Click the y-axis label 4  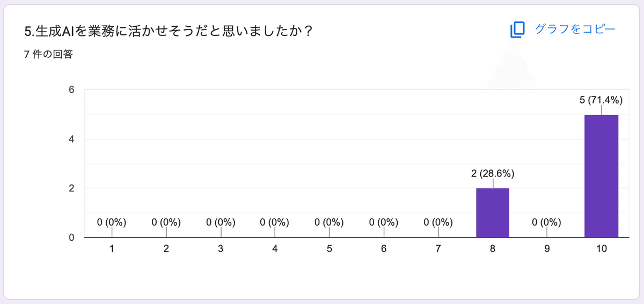70,139
